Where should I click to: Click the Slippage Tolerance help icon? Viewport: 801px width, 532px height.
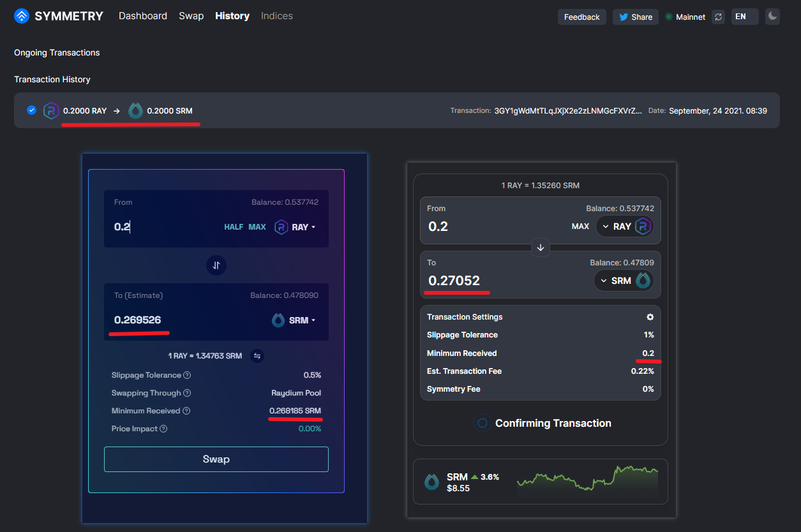pyautogui.click(x=187, y=375)
